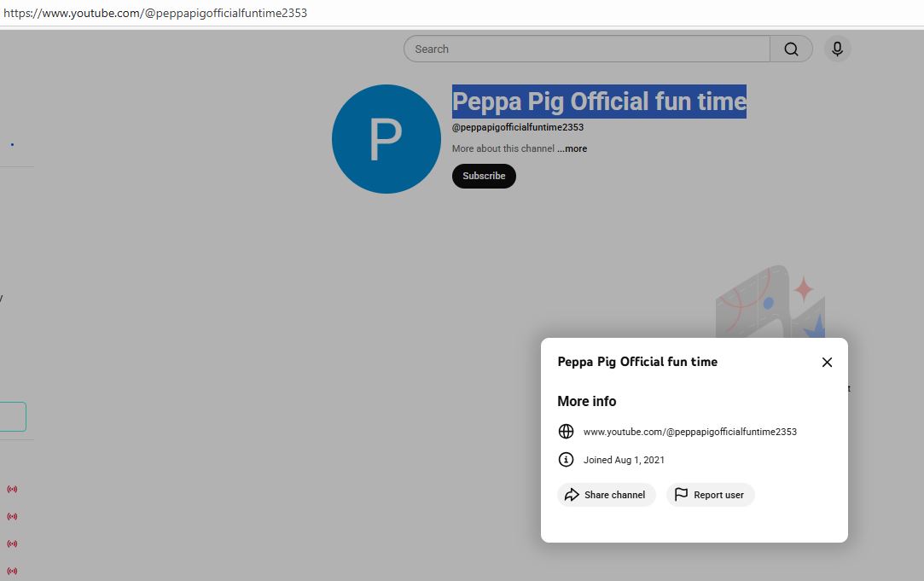
Task: Click the teal outlined box in sidebar
Action: coord(12,417)
